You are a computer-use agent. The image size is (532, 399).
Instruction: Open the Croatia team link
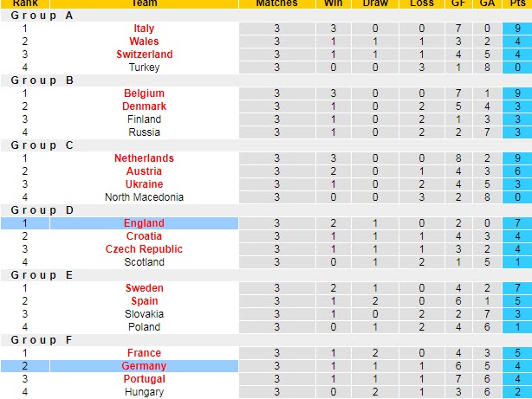pos(144,236)
